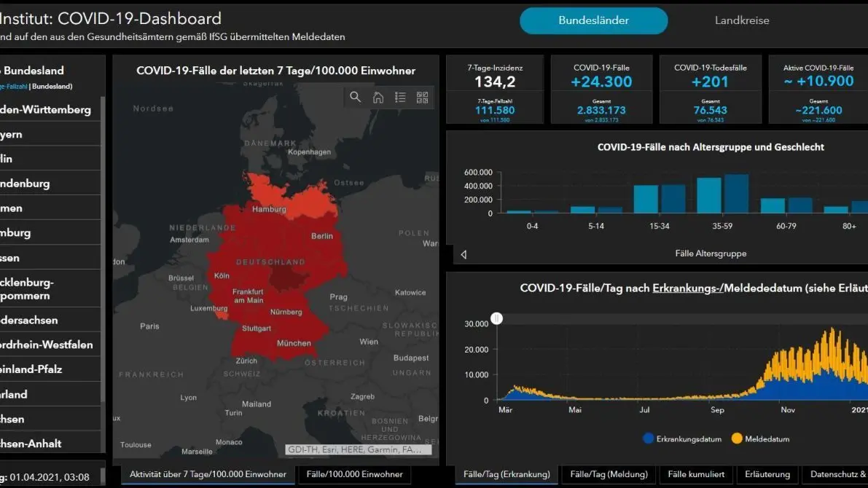
Task: Toggle the Erkrankungsdatum legend marker
Action: [x=648, y=438]
